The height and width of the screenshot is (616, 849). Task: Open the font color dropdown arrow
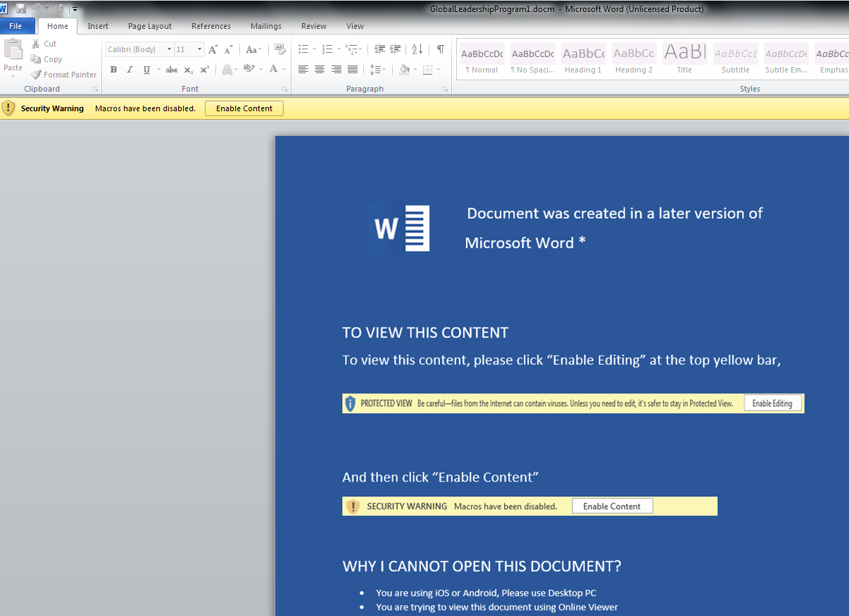pyautogui.click(x=284, y=70)
